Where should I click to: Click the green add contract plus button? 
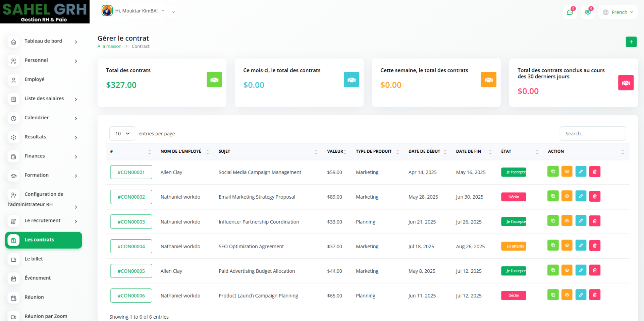point(631,42)
